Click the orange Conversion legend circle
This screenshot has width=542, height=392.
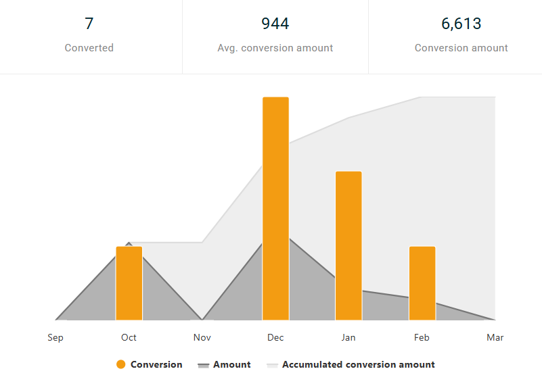(x=121, y=364)
